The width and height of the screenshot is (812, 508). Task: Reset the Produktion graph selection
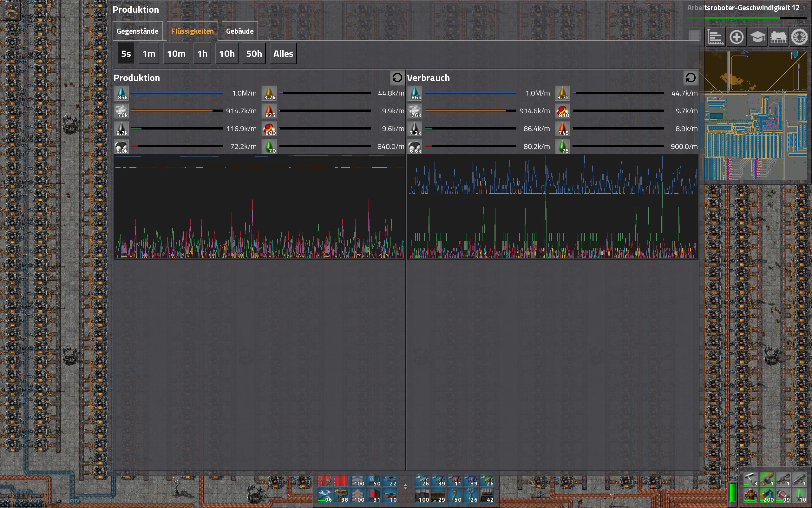click(397, 78)
